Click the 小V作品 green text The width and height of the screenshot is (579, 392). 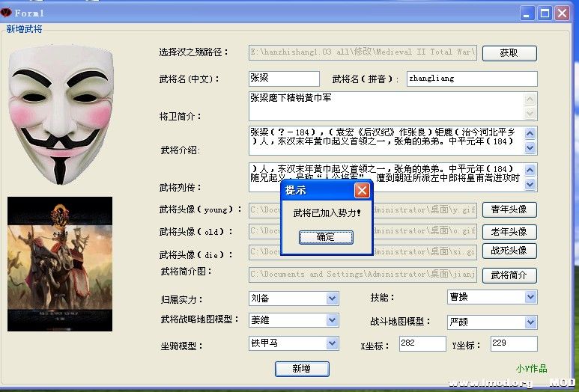(531, 368)
